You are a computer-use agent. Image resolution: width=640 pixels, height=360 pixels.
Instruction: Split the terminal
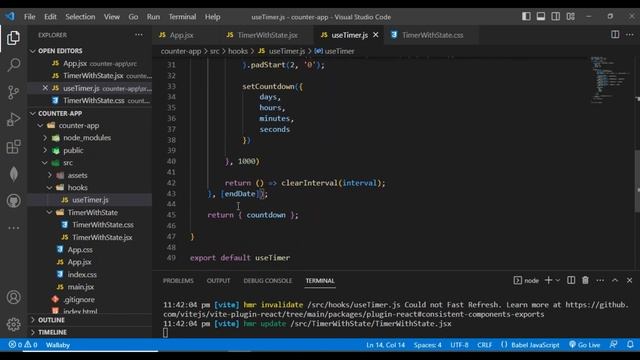coord(571,280)
